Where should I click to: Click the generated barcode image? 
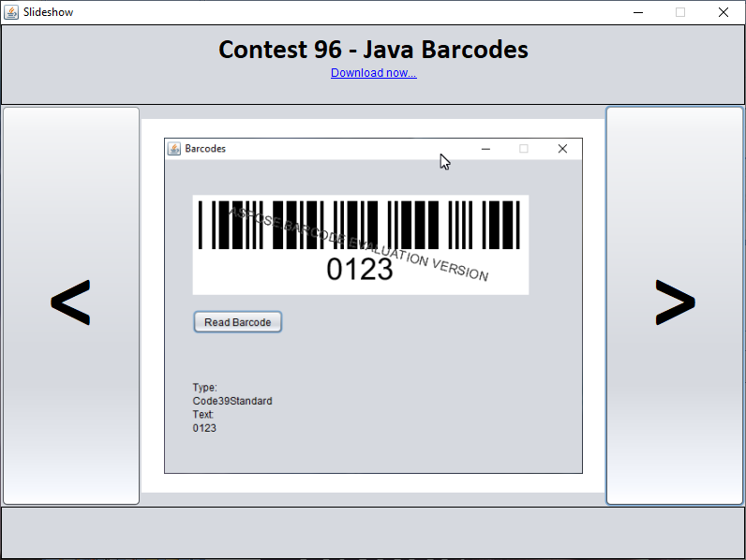tap(360, 244)
